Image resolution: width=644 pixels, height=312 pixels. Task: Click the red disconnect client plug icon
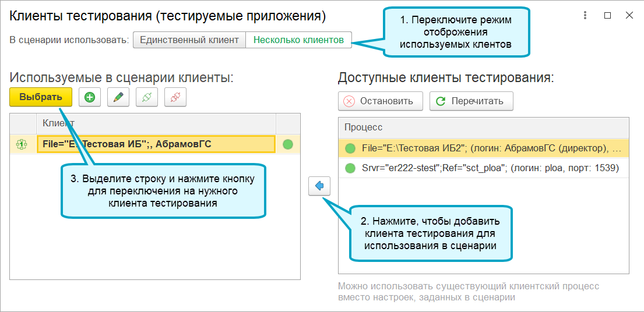coord(175,97)
